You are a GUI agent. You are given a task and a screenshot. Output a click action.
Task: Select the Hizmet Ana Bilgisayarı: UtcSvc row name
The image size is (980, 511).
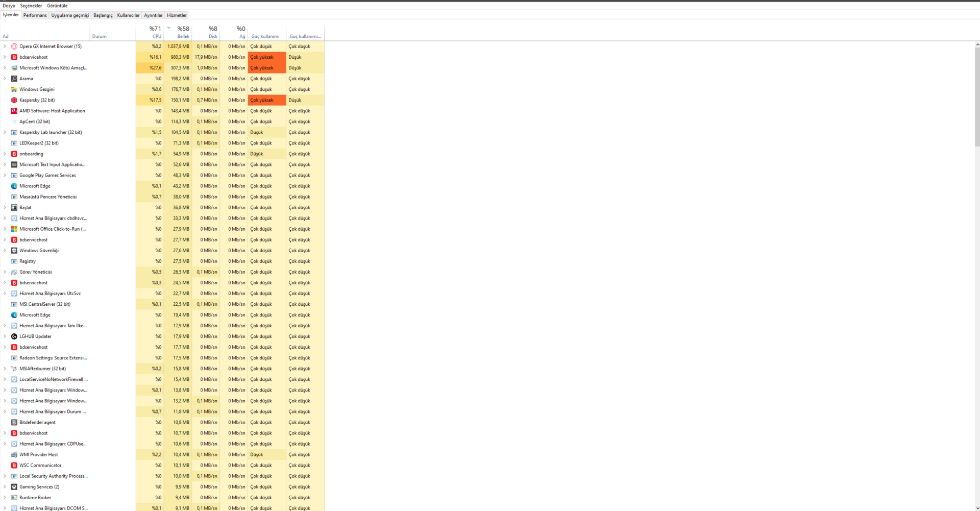(x=50, y=294)
